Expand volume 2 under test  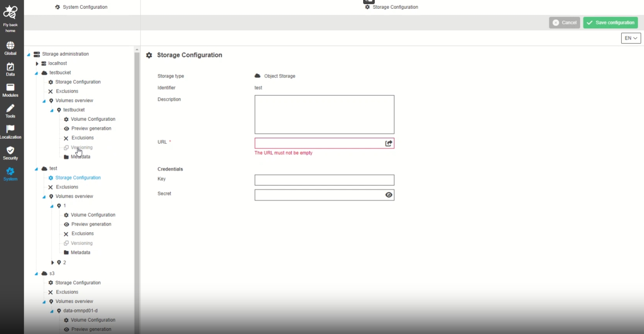click(52, 263)
